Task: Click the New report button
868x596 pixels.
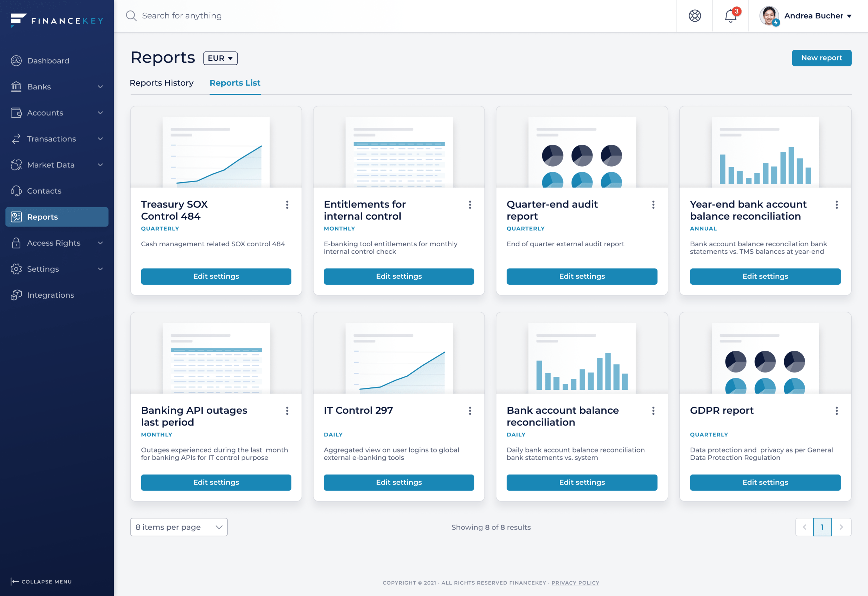Action: [821, 58]
